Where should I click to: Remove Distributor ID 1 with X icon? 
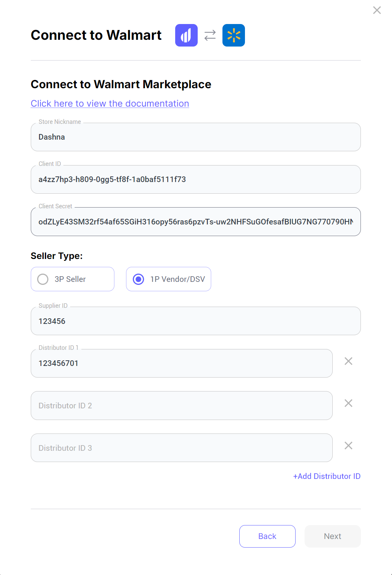(348, 361)
